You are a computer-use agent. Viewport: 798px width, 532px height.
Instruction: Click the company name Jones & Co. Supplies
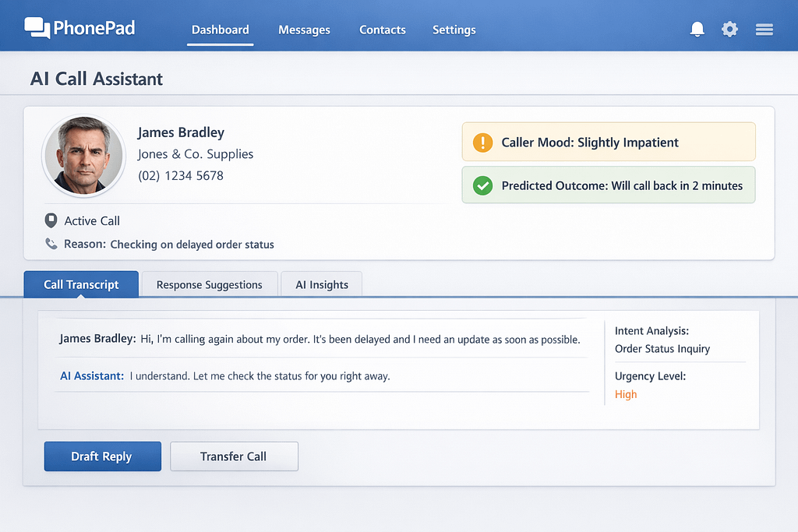coord(196,154)
